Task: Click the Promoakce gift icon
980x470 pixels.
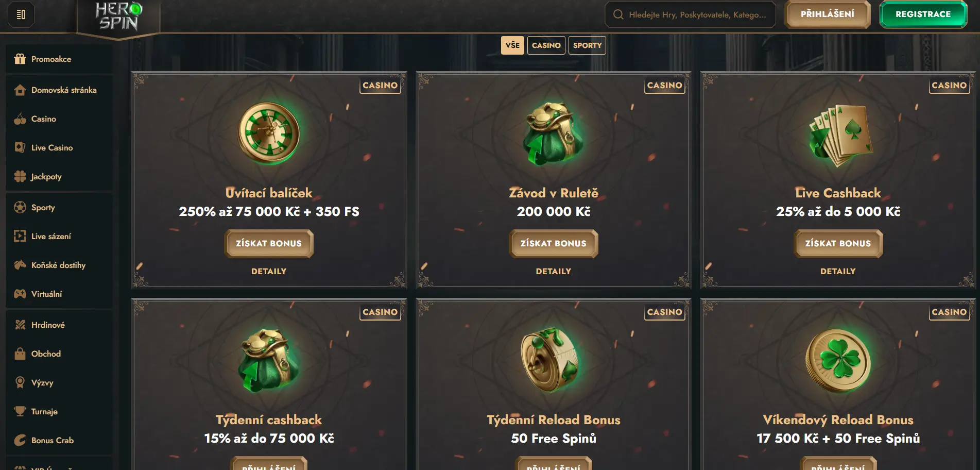Action: point(20,59)
